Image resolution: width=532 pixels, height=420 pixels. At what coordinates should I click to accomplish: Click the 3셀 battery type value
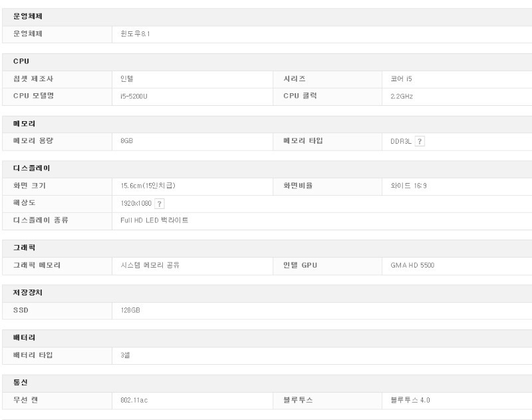point(125,355)
